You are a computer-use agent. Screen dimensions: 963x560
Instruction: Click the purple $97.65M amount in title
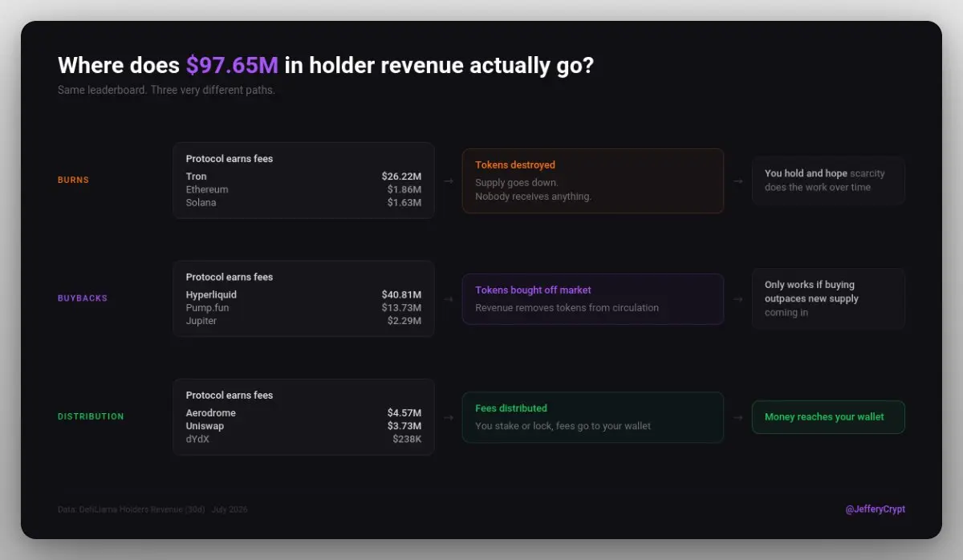[232, 65]
